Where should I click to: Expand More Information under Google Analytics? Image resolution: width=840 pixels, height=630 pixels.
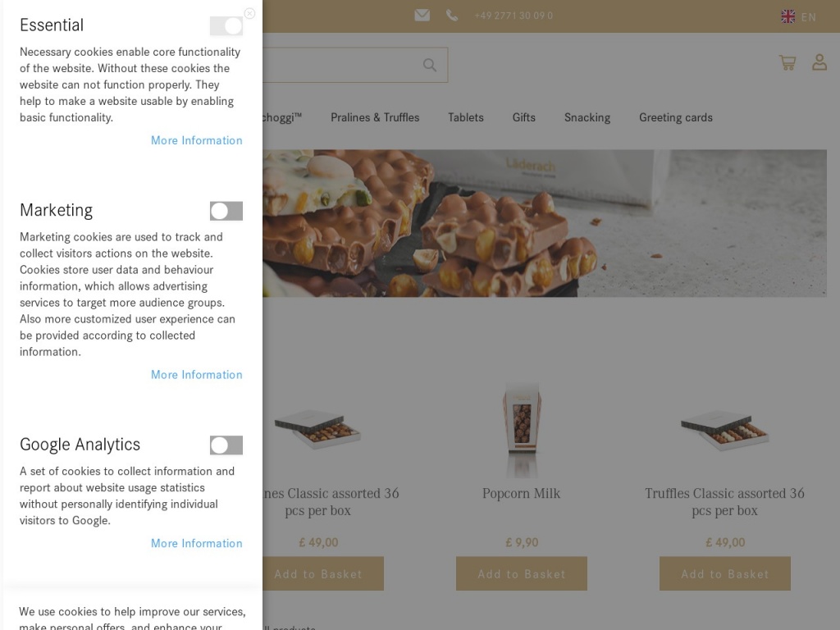tap(196, 543)
